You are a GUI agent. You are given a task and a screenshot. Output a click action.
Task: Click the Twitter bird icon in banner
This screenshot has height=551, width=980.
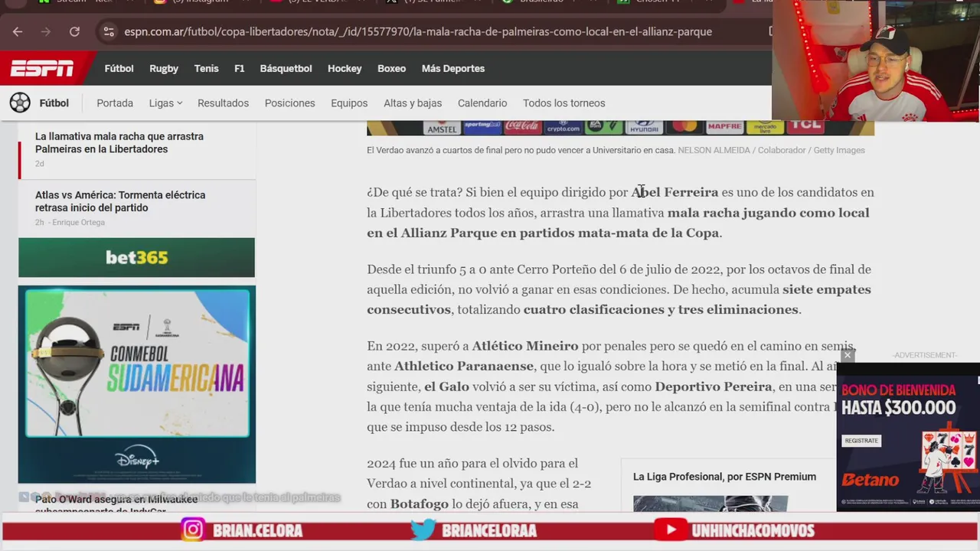pos(423,530)
